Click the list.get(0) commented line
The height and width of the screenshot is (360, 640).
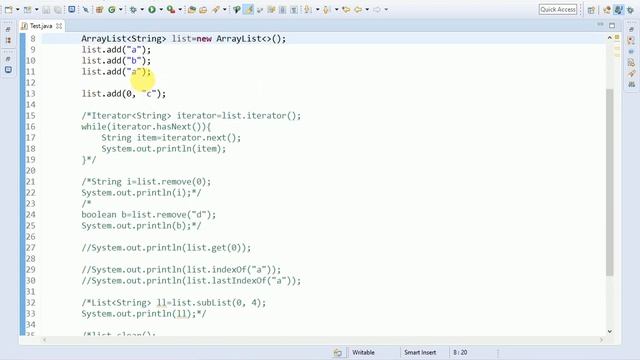pos(166,248)
